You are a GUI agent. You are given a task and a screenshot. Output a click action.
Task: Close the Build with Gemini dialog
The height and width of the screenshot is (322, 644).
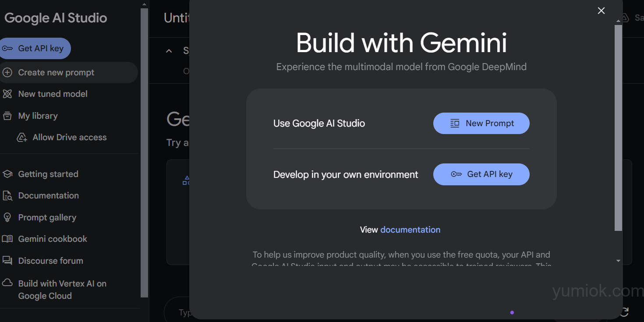(601, 11)
